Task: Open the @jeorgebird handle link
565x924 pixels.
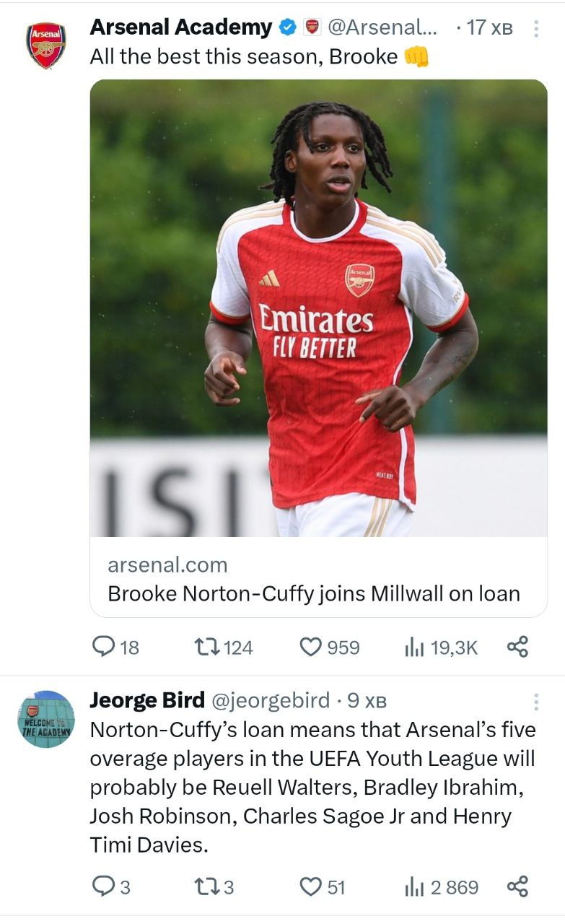Action: [270, 700]
